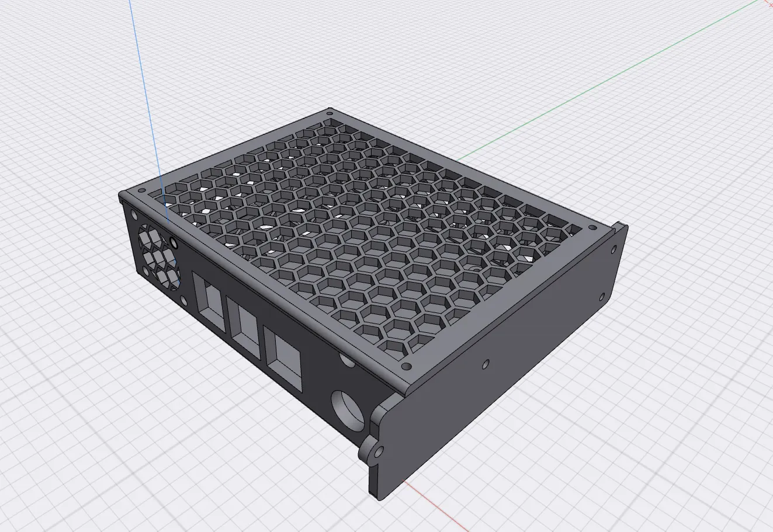The image size is (773, 532).
Task: Click the upper screw hole on right flange
Action: point(614,249)
